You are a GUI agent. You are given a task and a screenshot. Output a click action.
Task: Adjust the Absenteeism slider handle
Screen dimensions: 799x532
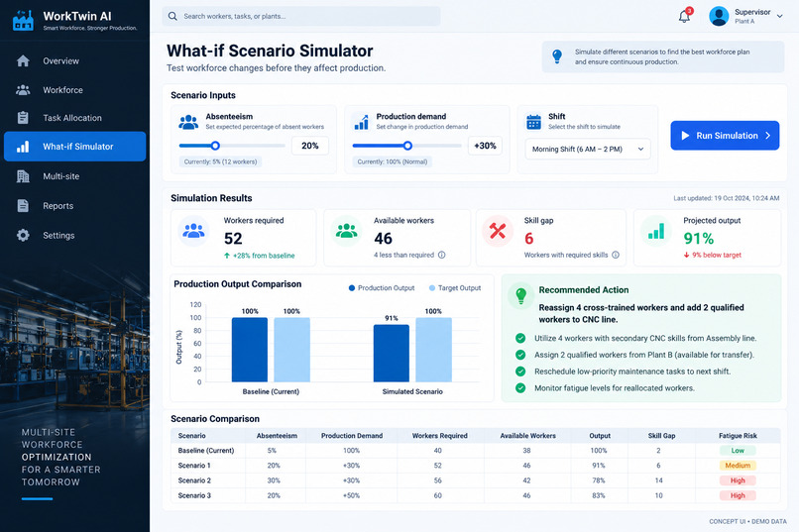pyautogui.click(x=215, y=146)
